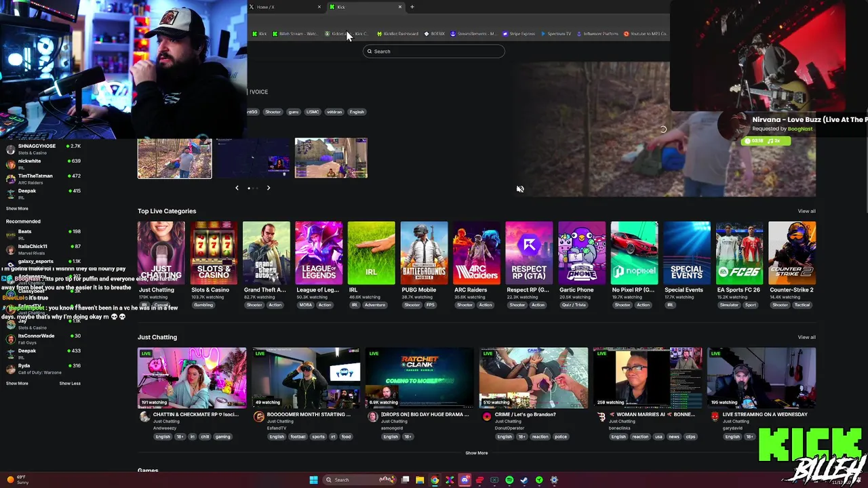
Task: Open Ryda channel in sidebar
Action: pos(43,368)
